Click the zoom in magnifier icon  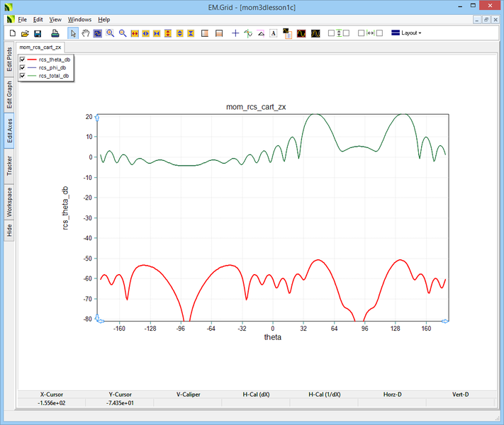pyautogui.click(x=110, y=33)
